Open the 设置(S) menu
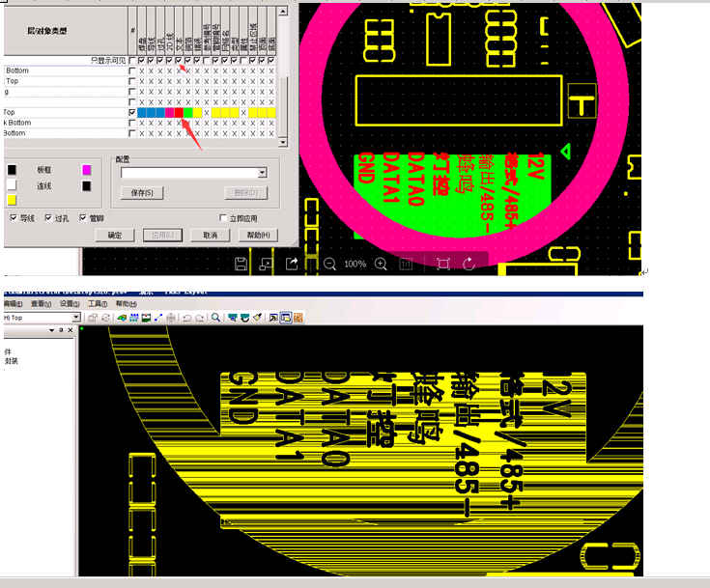The image size is (710, 588). coord(70,304)
